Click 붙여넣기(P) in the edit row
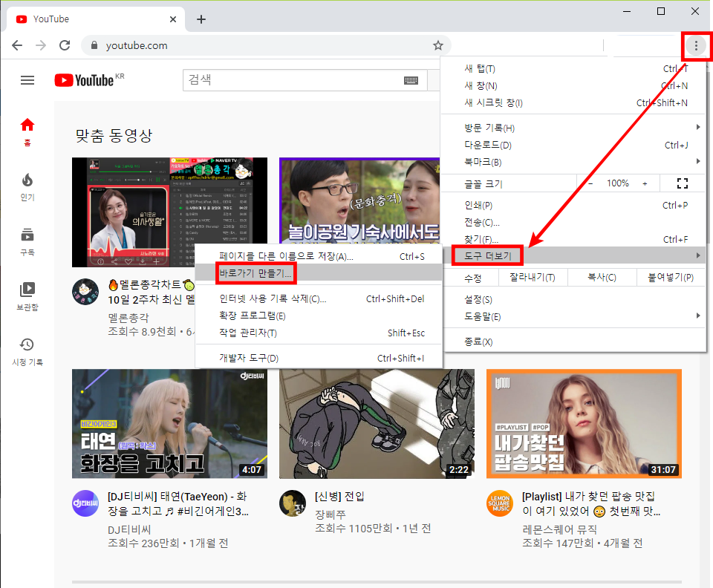713x588 pixels. pos(671,277)
